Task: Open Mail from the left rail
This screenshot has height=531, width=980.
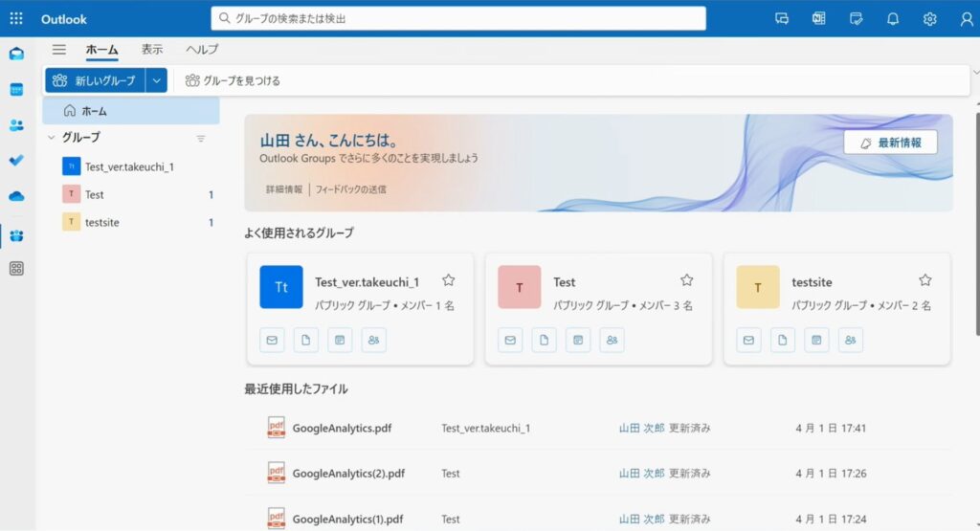Action: coord(16,54)
